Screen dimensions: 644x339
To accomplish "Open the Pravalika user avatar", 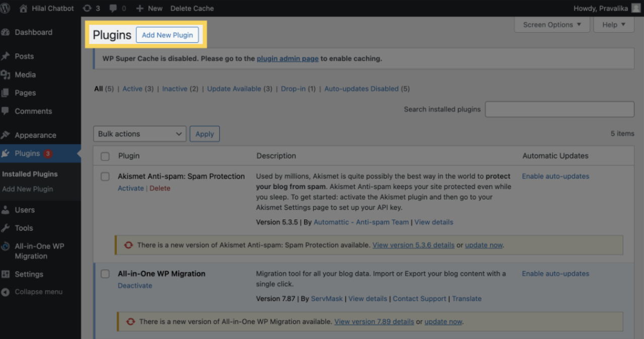I will point(636,8).
